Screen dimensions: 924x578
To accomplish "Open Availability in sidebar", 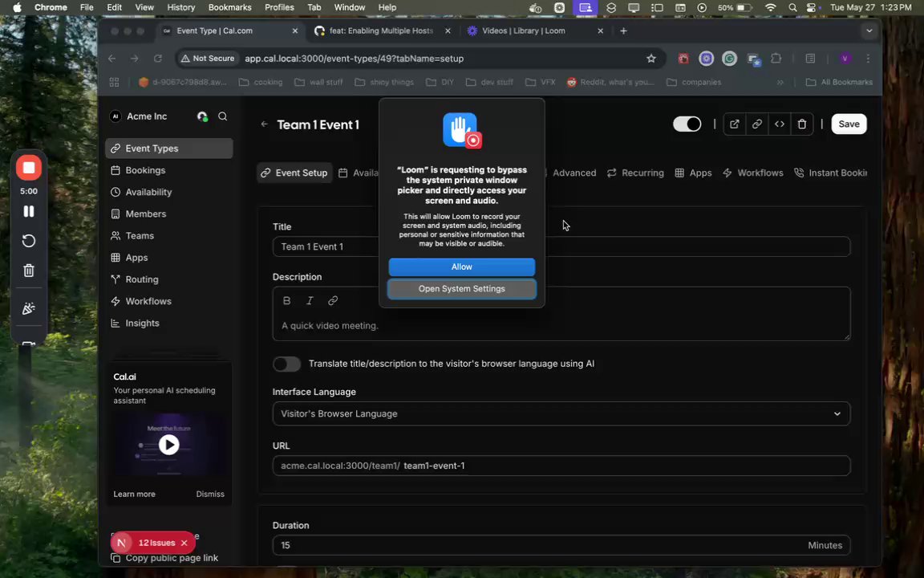I will [x=169, y=193].
